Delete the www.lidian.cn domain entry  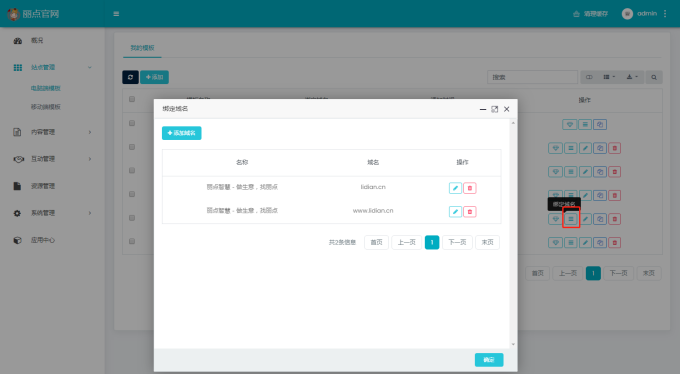[x=469, y=212]
